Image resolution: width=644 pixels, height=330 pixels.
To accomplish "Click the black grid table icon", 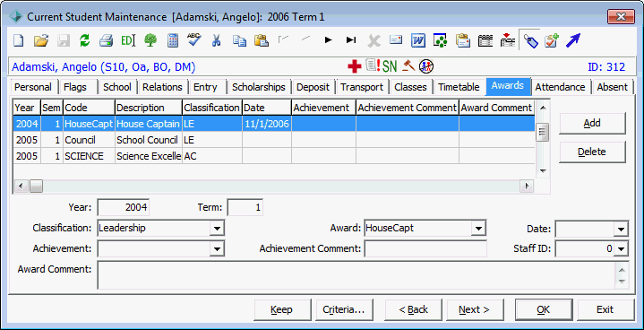I will (x=485, y=40).
